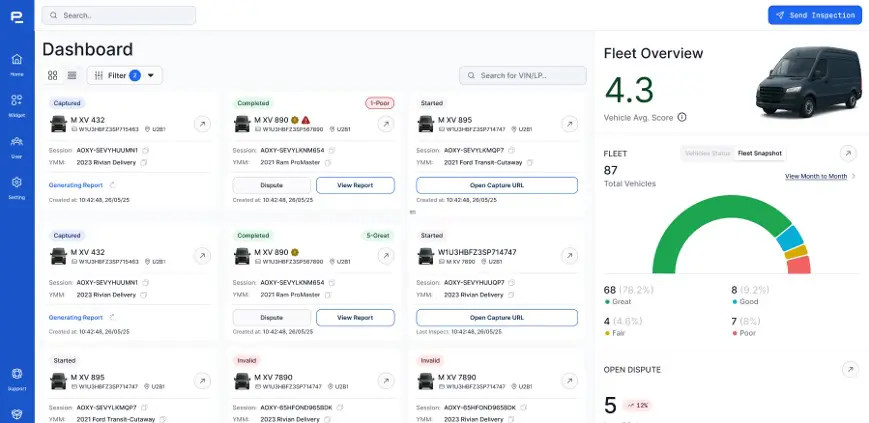Image resolution: width=869 pixels, height=423 pixels.
Task: Open details arrow on the W1U3HBFZ3SP714747 card
Action: pyautogui.click(x=569, y=256)
